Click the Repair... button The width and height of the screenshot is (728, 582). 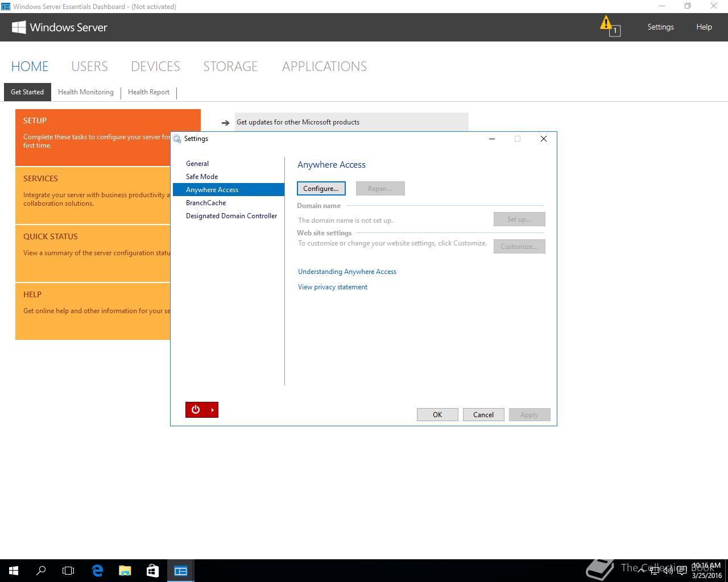pyautogui.click(x=380, y=189)
